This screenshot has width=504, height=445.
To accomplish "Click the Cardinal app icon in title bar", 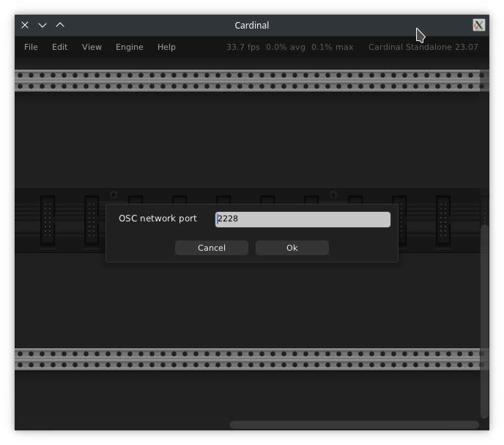I will pos(478,25).
